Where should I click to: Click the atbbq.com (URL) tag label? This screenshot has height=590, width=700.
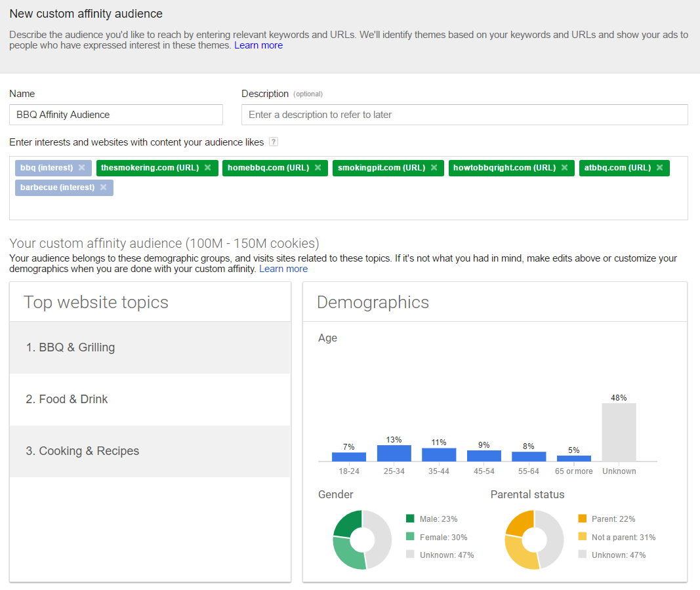[x=617, y=168]
